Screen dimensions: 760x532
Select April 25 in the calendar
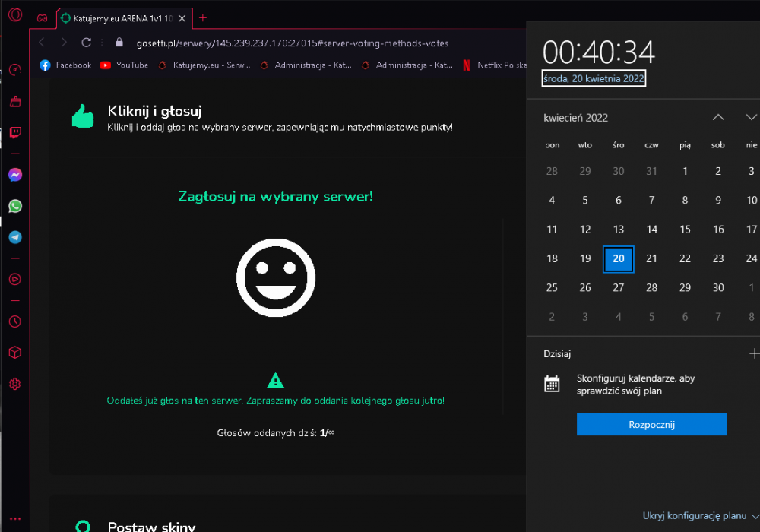click(552, 288)
